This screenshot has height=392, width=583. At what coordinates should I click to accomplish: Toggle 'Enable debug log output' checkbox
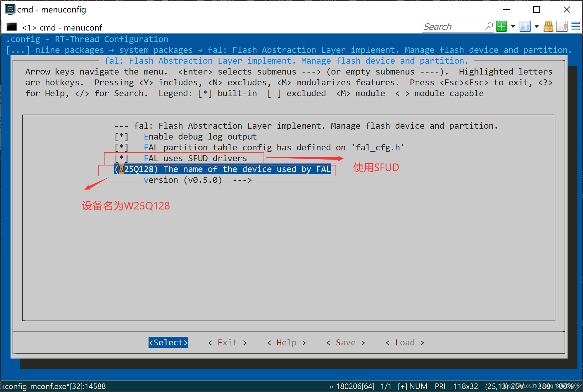point(121,137)
